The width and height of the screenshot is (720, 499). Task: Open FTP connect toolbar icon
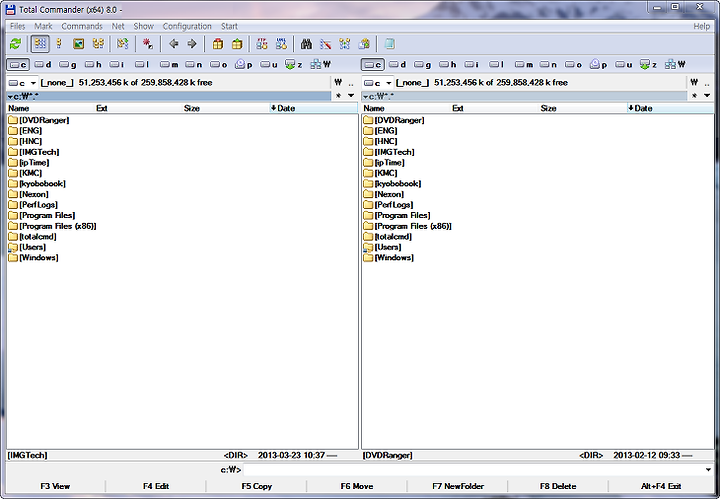point(262,44)
